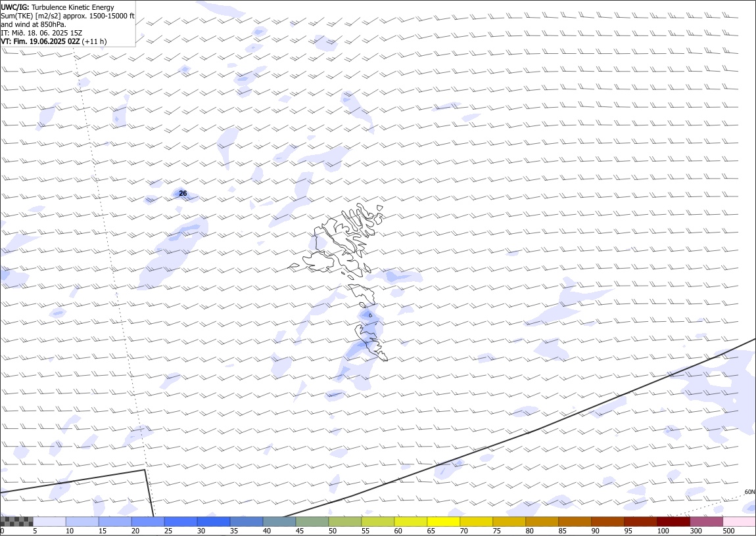Click the legend value '5'
This screenshot has height=536, width=756.
35,531
